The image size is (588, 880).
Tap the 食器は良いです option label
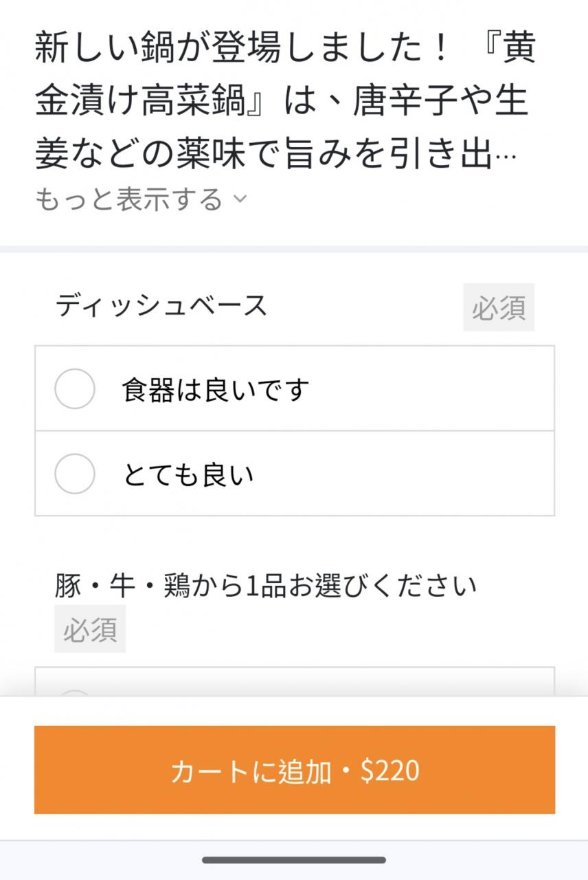(x=216, y=389)
